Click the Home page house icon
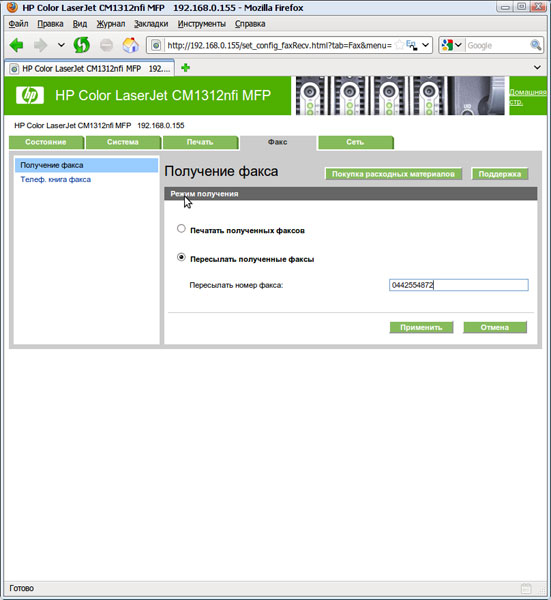The width and height of the screenshot is (551, 600). [x=130, y=45]
